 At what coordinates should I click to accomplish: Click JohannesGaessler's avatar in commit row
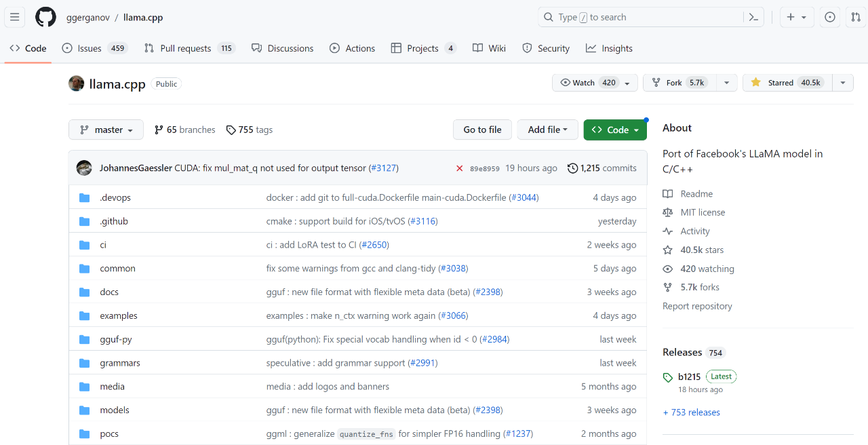(84, 168)
